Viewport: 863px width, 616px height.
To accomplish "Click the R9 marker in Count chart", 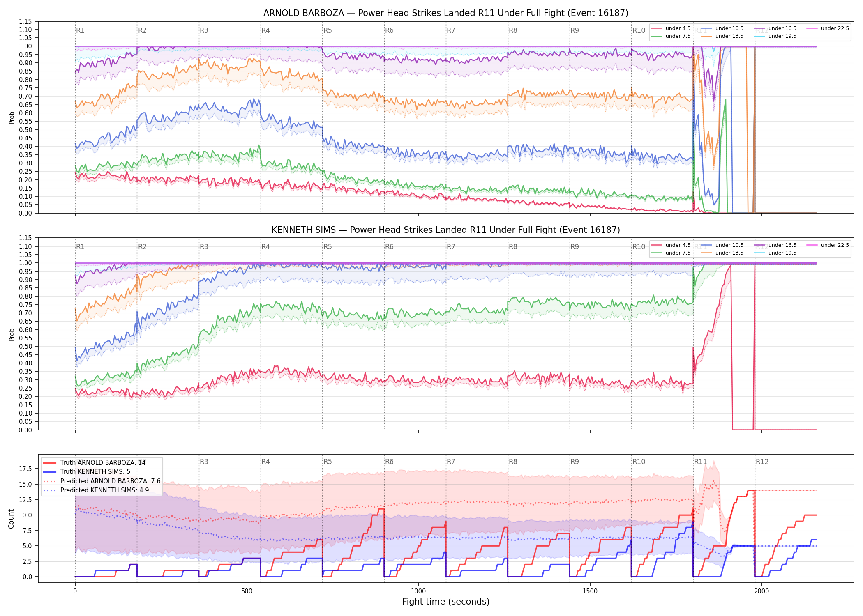I will point(575,462).
